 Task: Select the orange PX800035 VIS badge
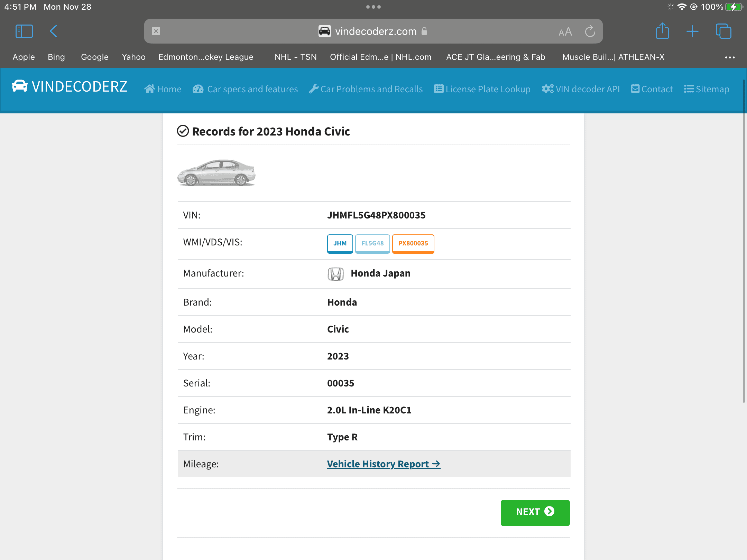[x=413, y=243]
